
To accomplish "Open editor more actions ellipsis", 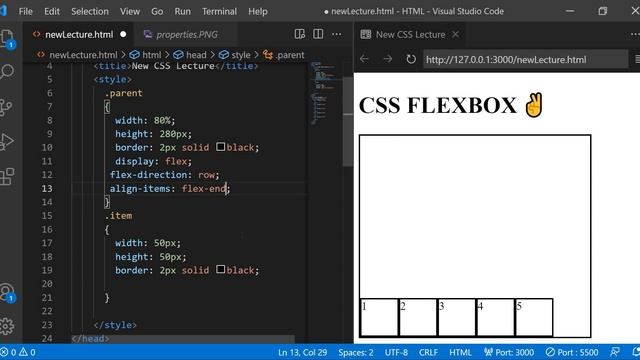I will click(337, 34).
